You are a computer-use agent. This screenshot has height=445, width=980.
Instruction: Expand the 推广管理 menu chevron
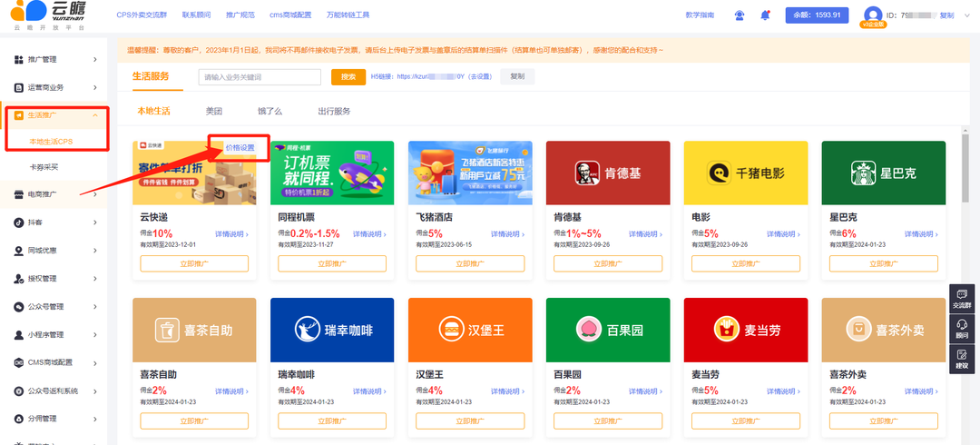tap(95, 59)
